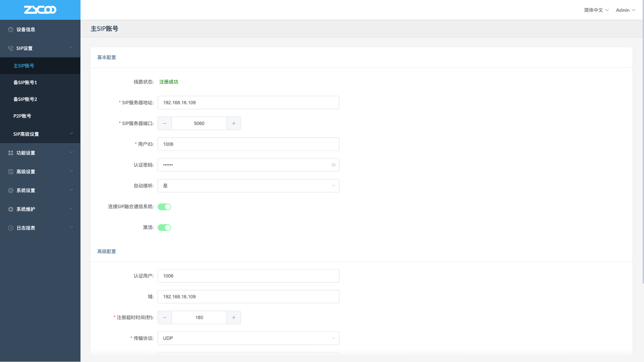Open the 简体中文 language dropdown
This screenshot has width=644, height=362.
coord(596,10)
